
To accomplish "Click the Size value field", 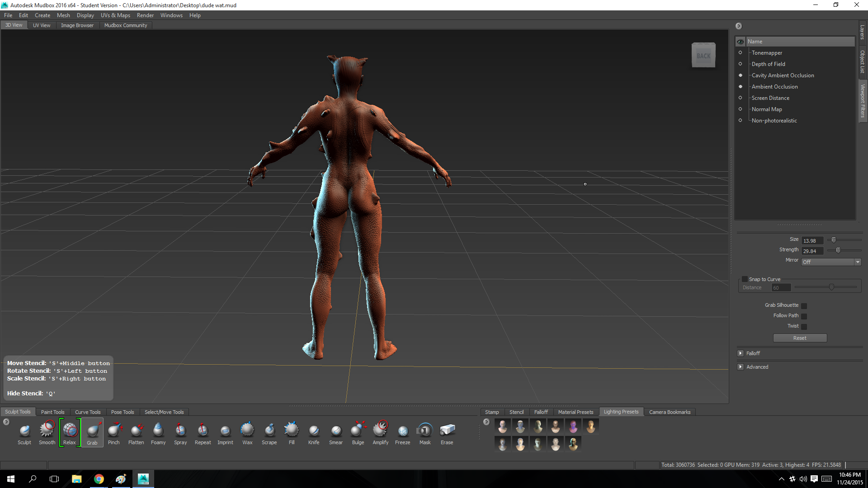I will click(812, 241).
